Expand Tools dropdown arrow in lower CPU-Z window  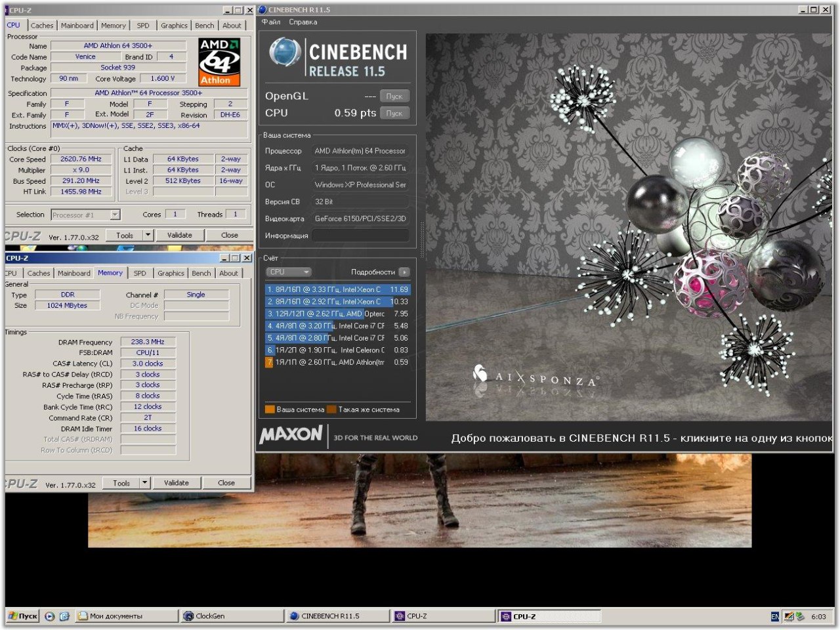tap(144, 483)
